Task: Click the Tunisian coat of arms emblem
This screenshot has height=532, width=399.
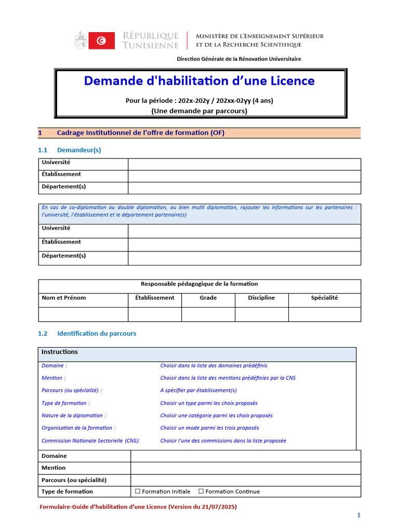Action: (81, 41)
